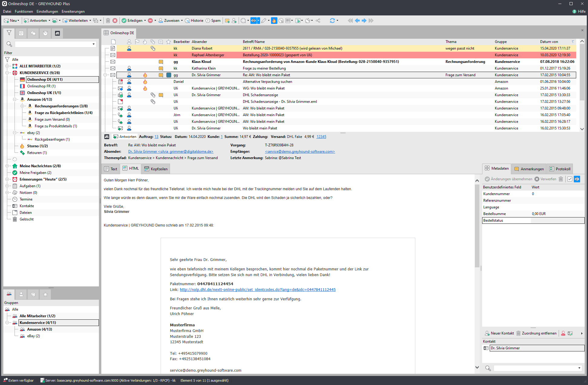
Task: Click the recipient service@demo.greyhound-software.com link
Action: pos(300,152)
